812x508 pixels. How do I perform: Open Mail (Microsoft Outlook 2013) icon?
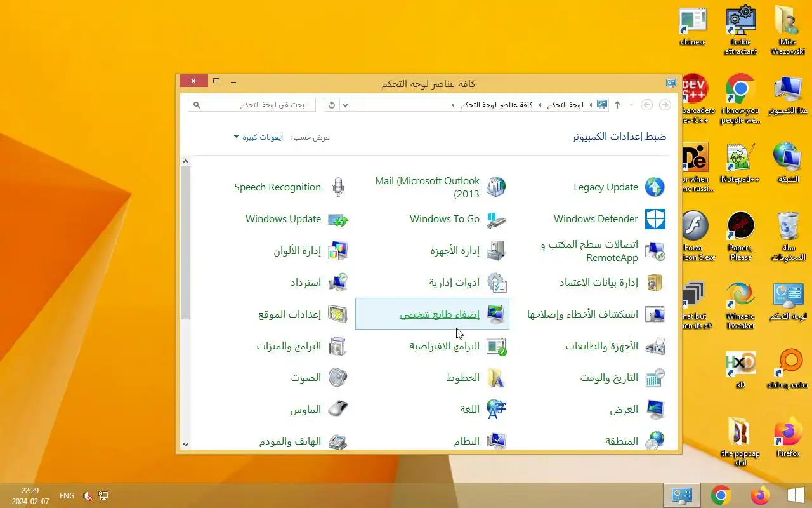tap(496, 187)
